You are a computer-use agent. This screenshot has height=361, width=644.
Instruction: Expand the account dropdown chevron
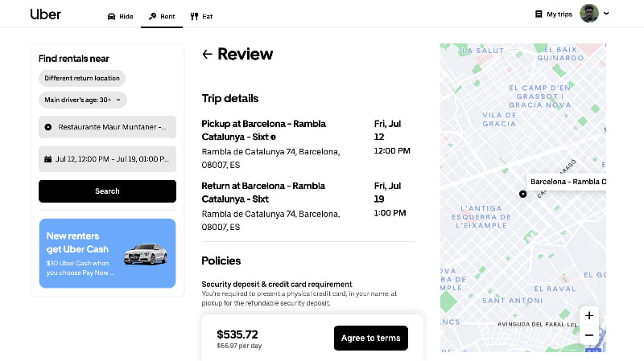coord(606,13)
